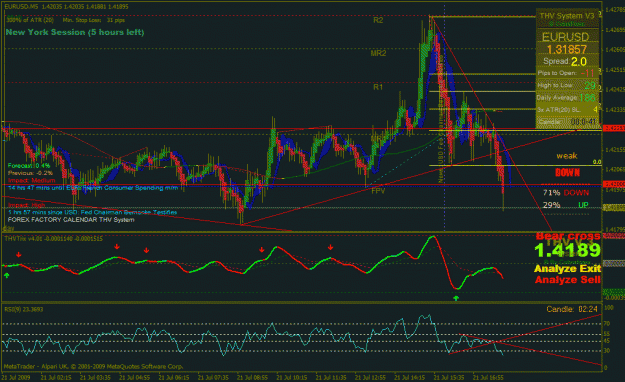Click the '71% DOWN' percentage readout

566,193
